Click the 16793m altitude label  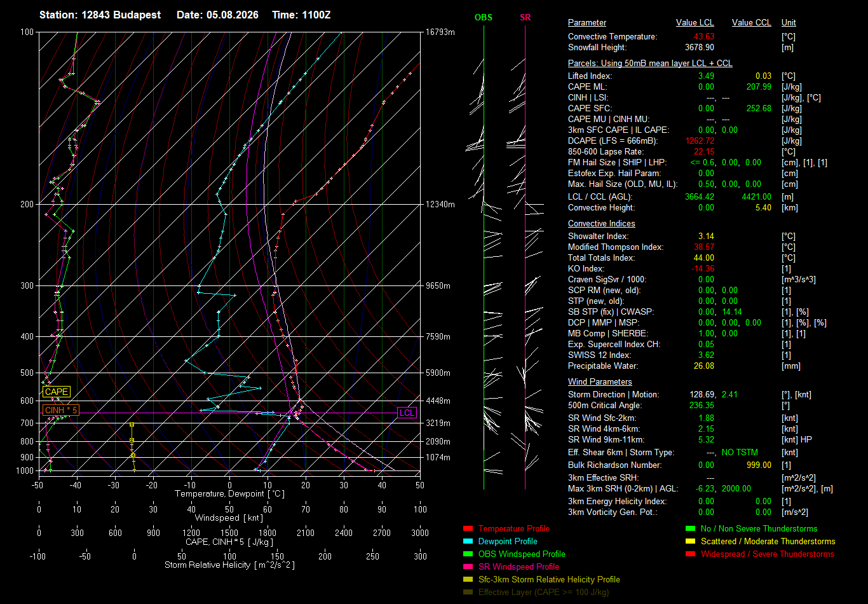440,32
